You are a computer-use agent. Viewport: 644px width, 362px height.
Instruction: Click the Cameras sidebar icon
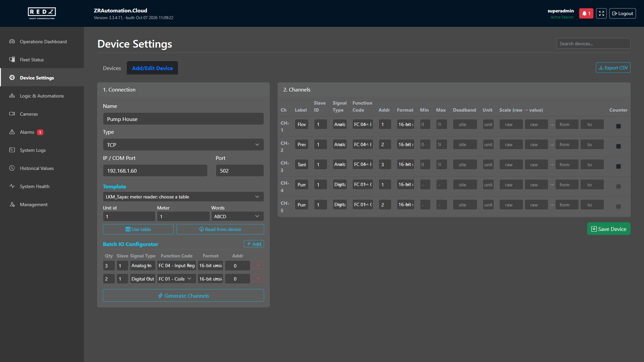12,114
